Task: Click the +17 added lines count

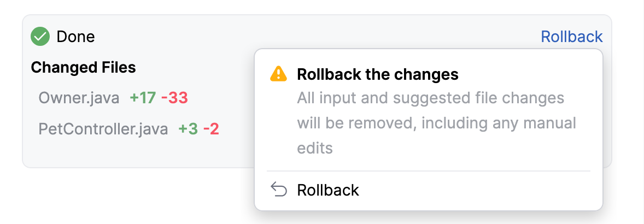Action: tap(143, 98)
